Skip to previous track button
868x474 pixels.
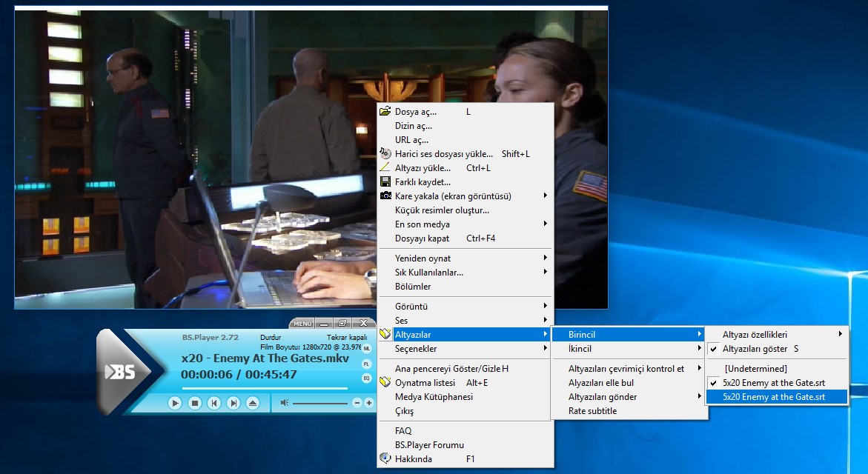[213, 403]
